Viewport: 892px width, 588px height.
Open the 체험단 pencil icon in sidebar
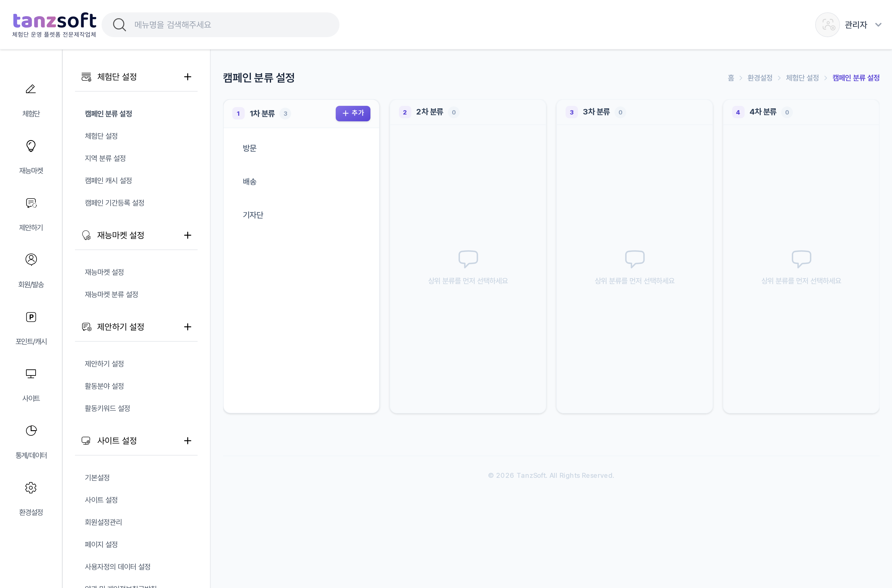point(31,89)
